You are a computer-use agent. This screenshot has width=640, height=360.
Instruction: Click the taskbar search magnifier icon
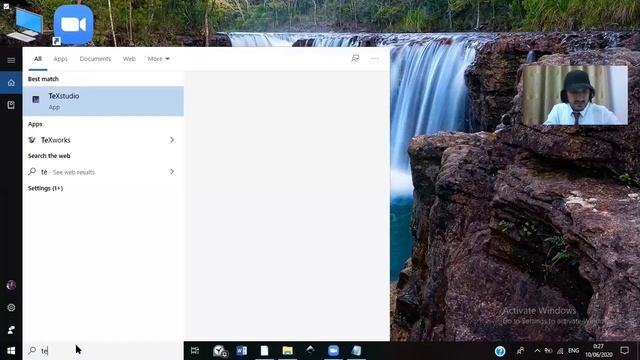click(32, 350)
